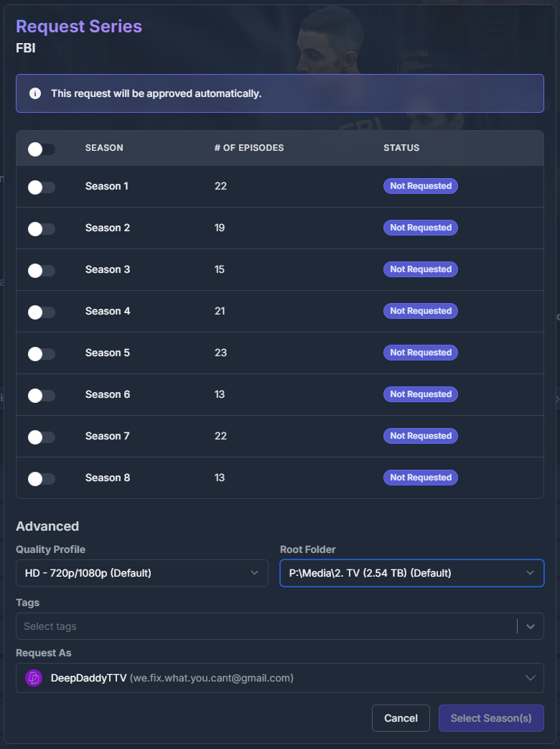
Task: Enable the Season 8 toggle
Action: pos(42,478)
